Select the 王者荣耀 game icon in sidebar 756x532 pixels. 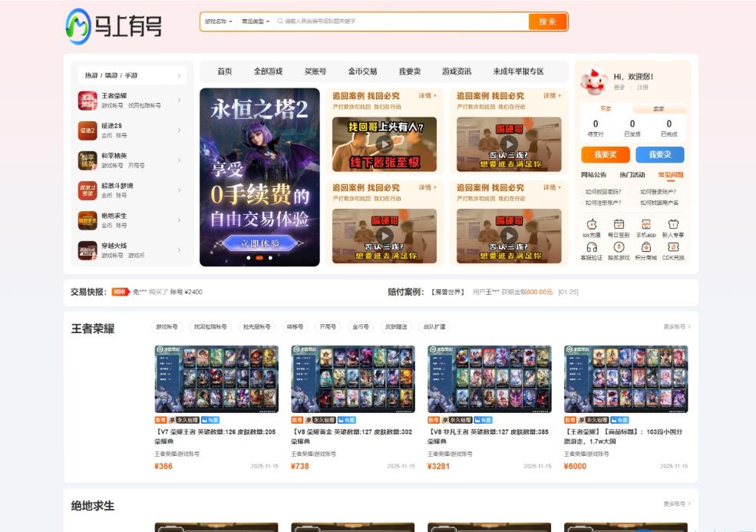coord(87,101)
